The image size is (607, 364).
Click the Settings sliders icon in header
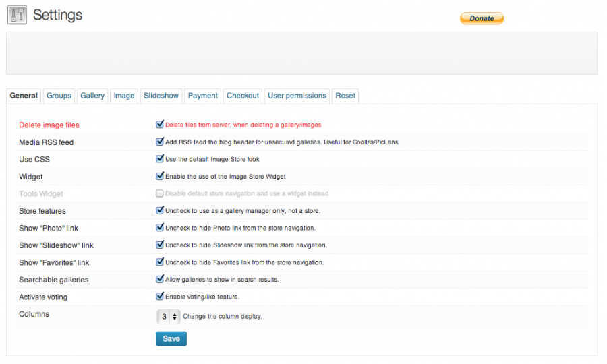pyautogui.click(x=17, y=14)
